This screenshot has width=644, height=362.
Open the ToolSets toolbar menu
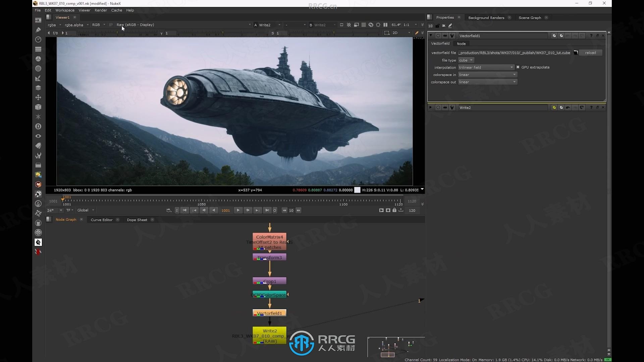click(x=38, y=156)
